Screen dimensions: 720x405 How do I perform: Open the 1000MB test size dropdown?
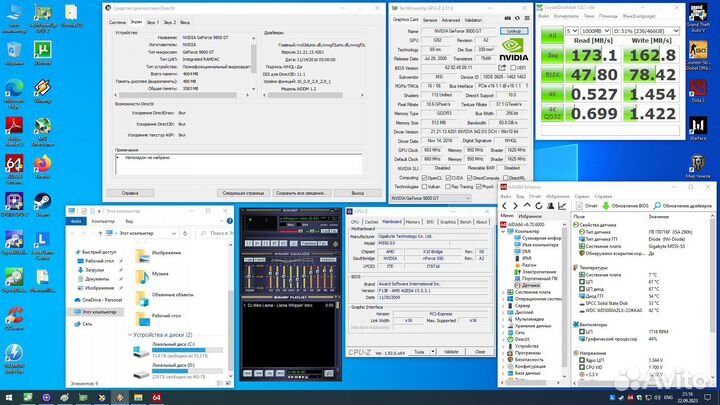pos(595,31)
